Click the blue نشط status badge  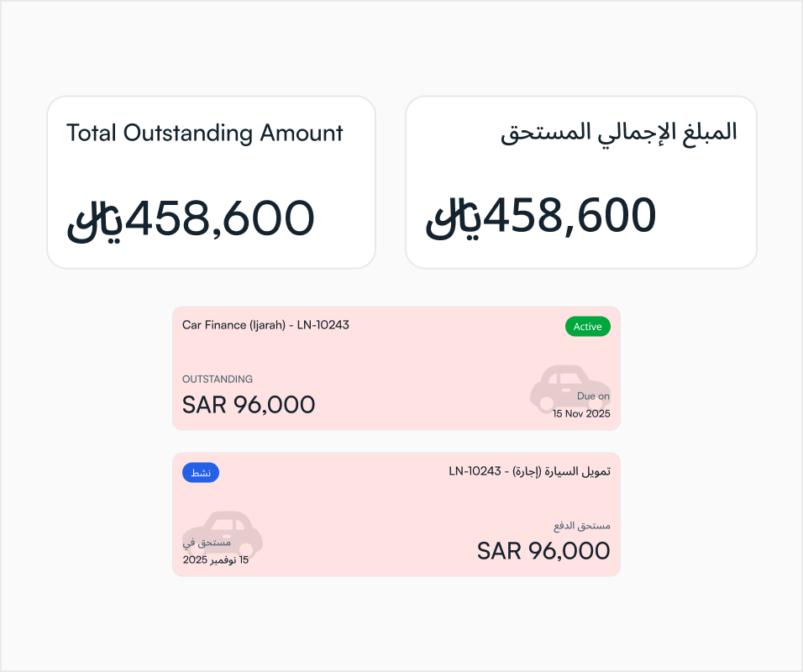pyautogui.click(x=201, y=473)
